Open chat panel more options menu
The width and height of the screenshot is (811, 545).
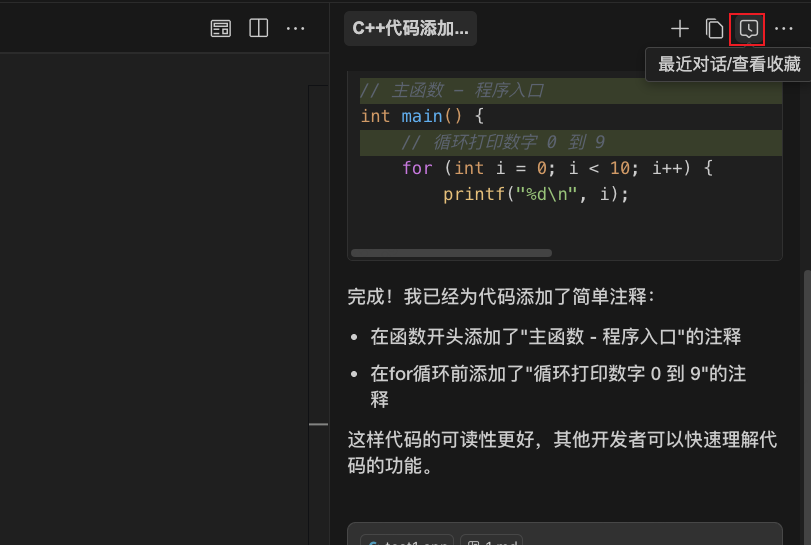pos(784,29)
